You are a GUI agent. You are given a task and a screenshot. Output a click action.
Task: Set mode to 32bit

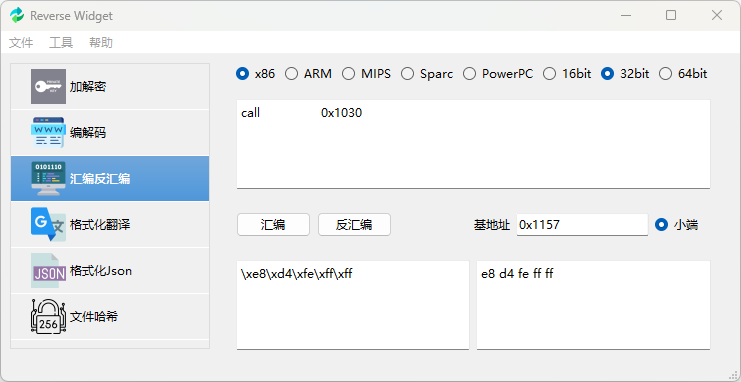point(607,74)
